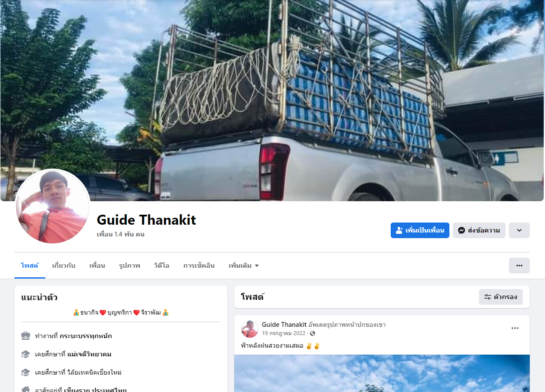Open the กระบะบรรทุกหนัก workplace link
Screen dimensions: 545x392
coord(86,336)
